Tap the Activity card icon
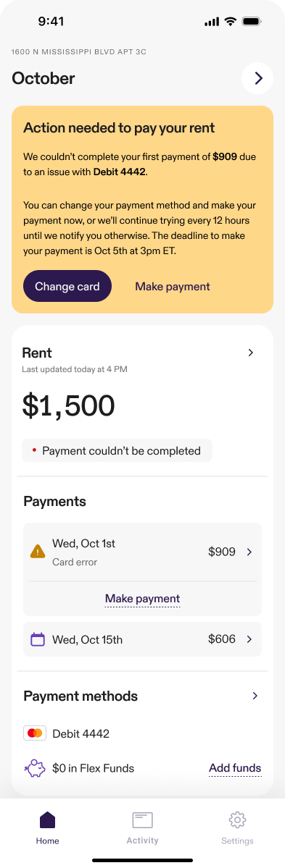The width and height of the screenshot is (285, 868). (142, 820)
